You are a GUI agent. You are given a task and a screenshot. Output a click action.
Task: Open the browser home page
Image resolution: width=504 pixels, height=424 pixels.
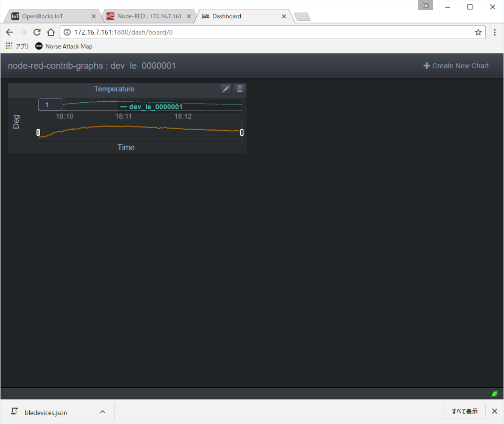(x=51, y=32)
